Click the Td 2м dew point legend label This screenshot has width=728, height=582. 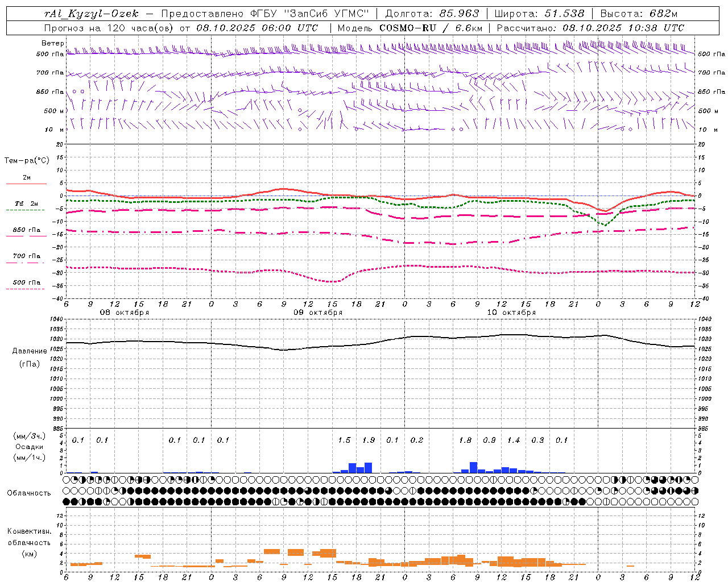tap(27, 203)
